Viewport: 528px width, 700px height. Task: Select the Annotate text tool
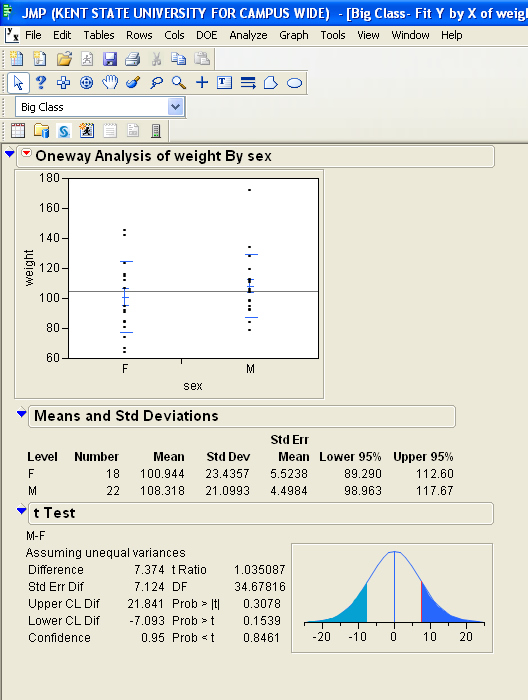coord(225,83)
